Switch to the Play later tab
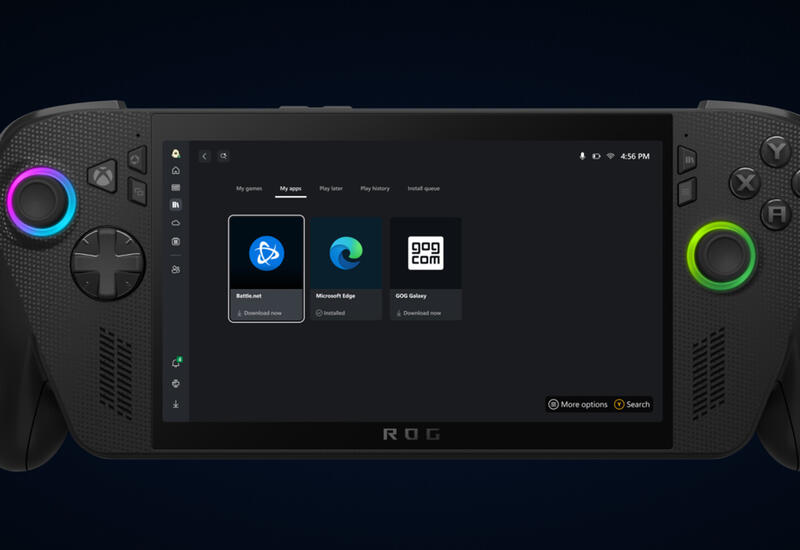This screenshot has width=800, height=550. point(331,188)
